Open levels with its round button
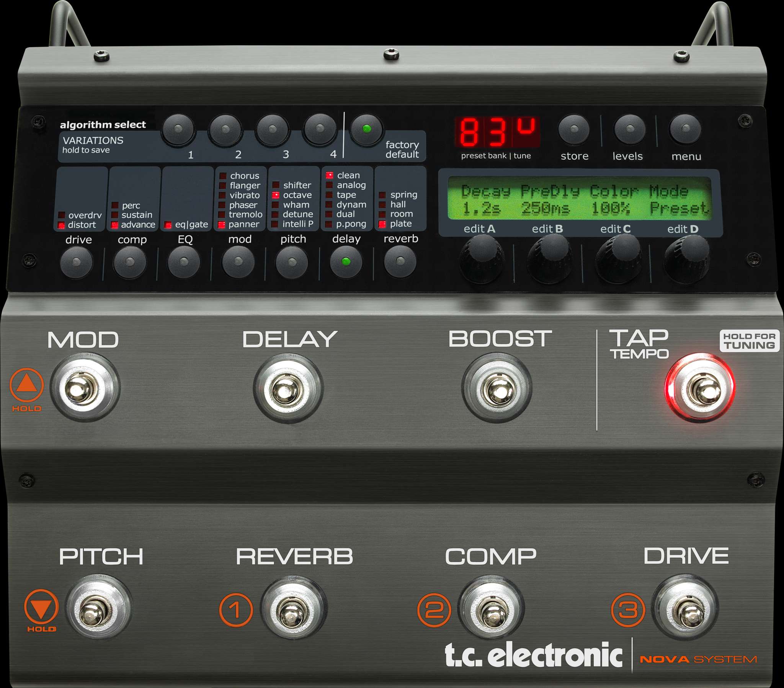784x688 pixels. pyautogui.click(x=630, y=129)
